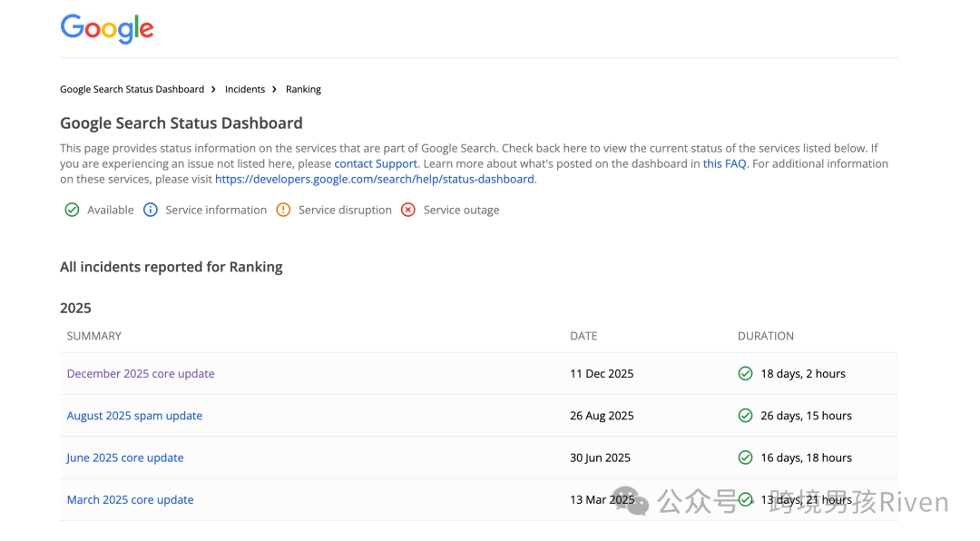Screen dimensions: 980x541
Task: Open August 2025 spam update incident
Action: coord(134,416)
